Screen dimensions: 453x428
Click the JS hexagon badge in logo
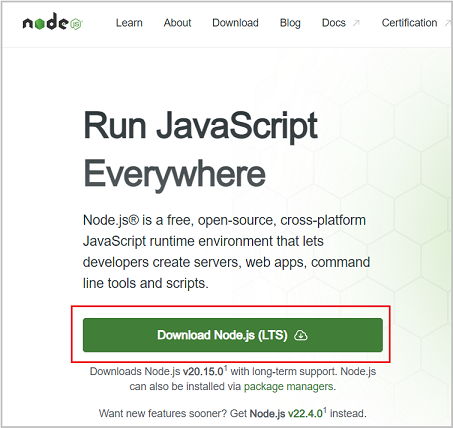76,24
